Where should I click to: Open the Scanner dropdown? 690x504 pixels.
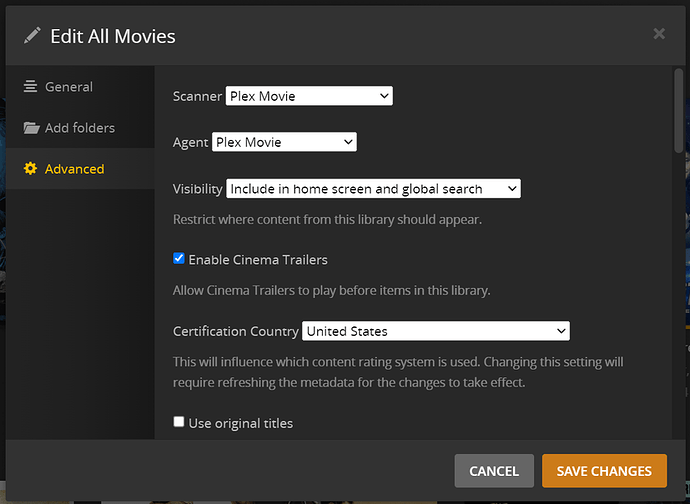[x=309, y=96]
